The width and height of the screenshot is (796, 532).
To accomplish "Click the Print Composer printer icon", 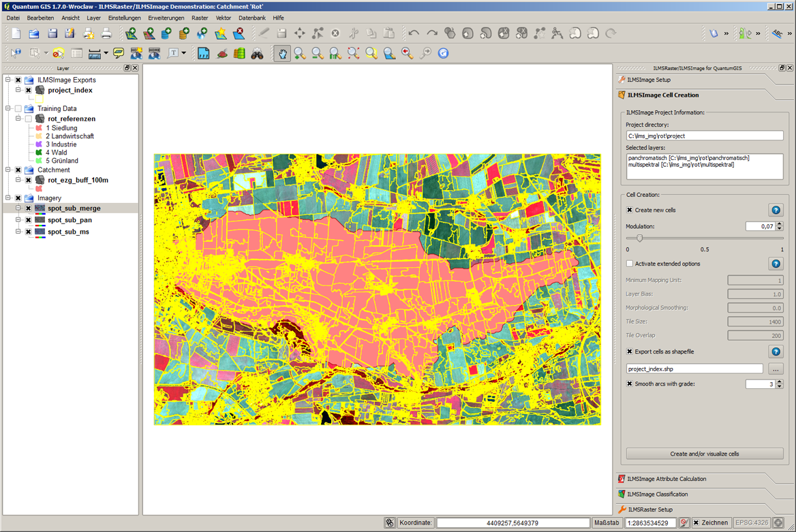I will pos(106,33).
